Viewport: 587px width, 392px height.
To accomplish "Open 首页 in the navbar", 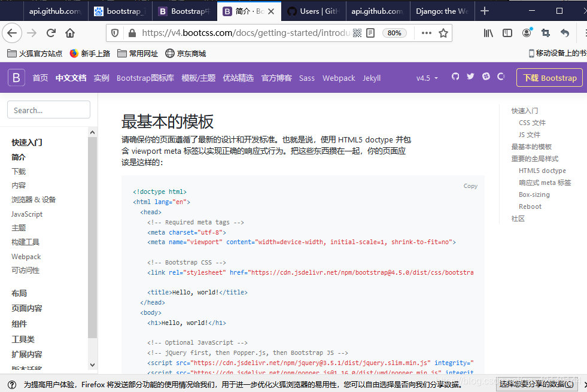I will point(40,78).
